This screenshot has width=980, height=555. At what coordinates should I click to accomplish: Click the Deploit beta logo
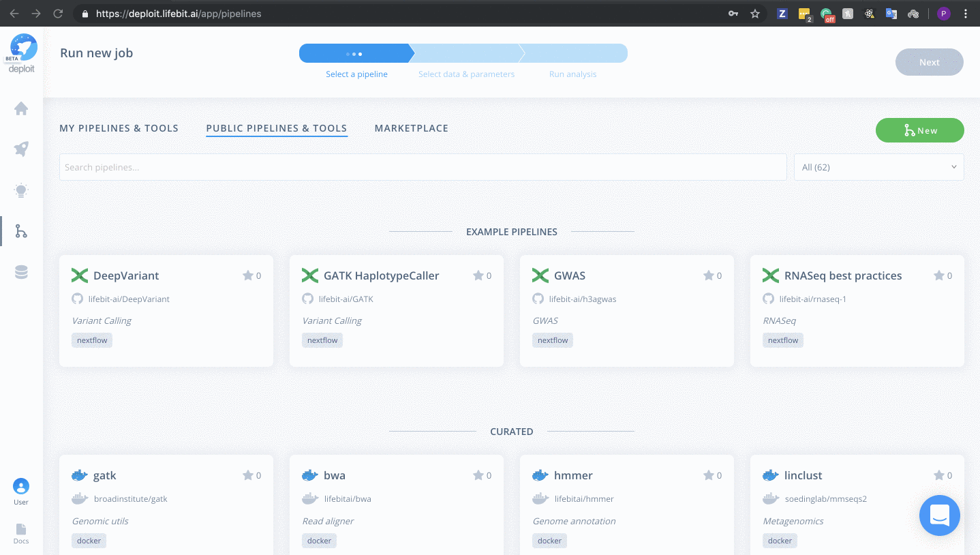click(x=22, y=53)
